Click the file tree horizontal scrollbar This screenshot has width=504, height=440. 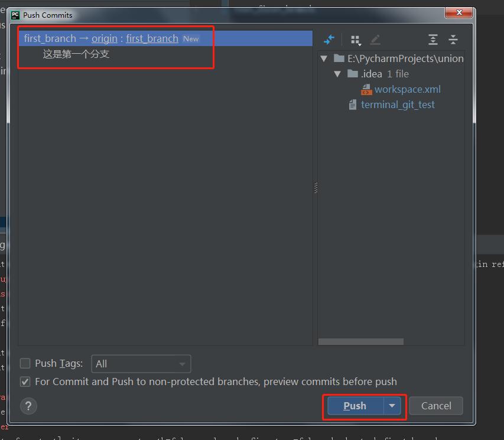coord(360,341)
